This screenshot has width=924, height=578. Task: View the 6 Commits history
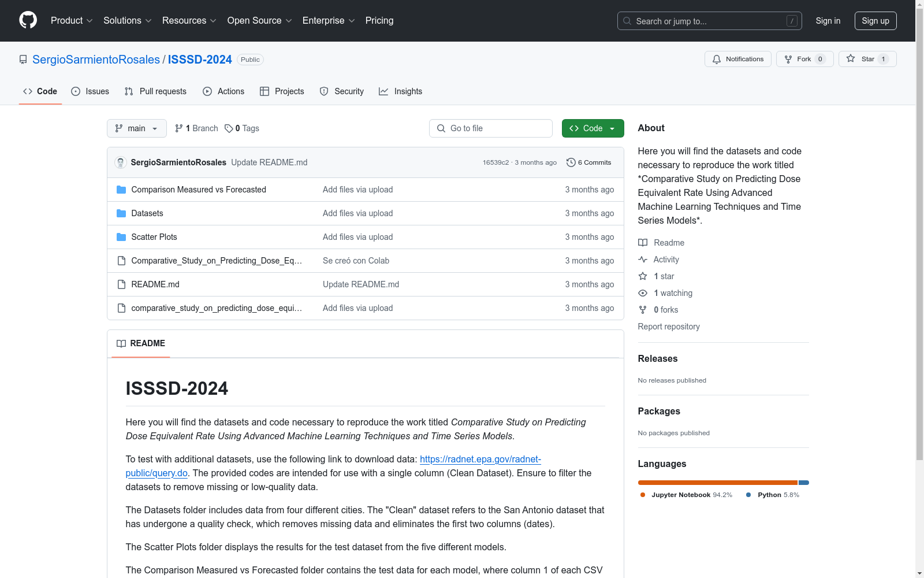coord(589,162)
